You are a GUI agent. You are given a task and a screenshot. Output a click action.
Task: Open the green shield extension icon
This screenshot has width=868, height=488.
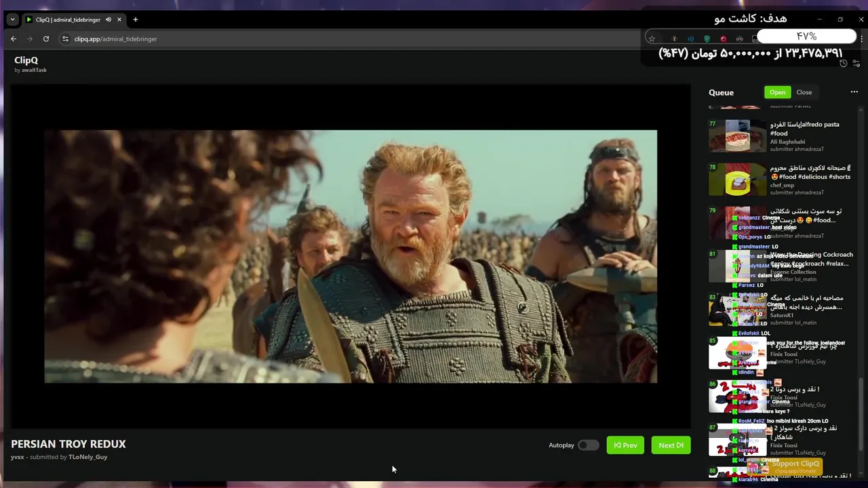707,39
